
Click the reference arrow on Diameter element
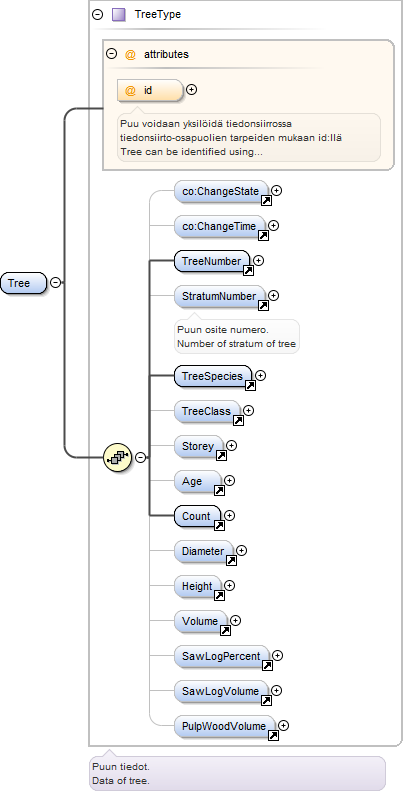point(231,561)
